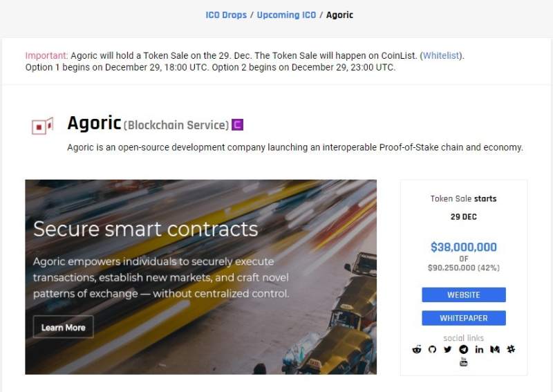Open the Twitter social link

448,350
